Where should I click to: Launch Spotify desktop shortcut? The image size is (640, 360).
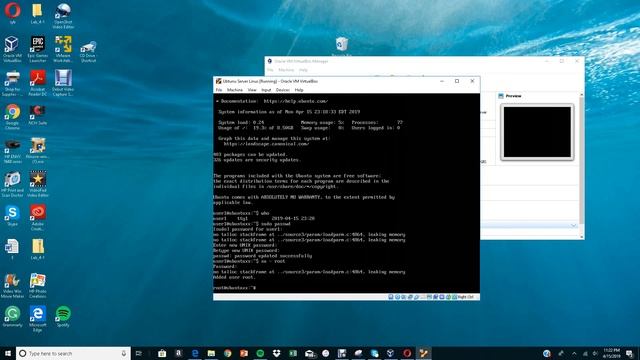pyautogui.click(x=63, y=316)
